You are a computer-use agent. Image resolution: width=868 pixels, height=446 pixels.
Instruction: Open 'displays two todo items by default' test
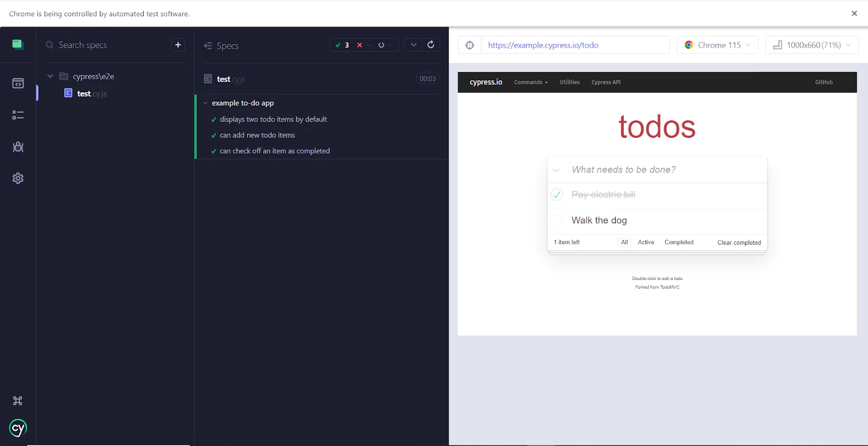point(273,119)
